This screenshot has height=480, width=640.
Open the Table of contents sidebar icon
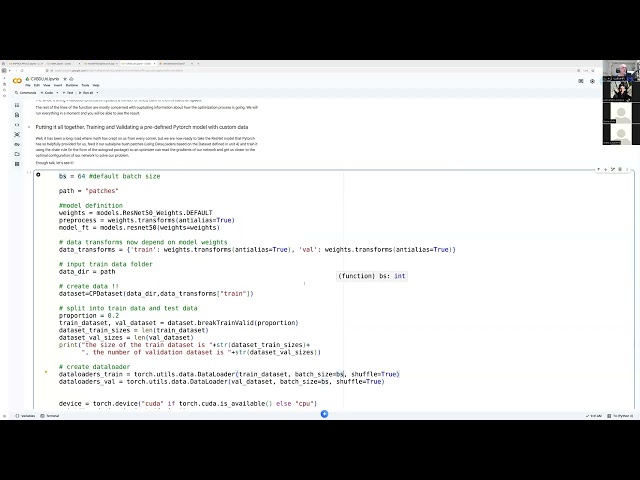tap(17, 105)
